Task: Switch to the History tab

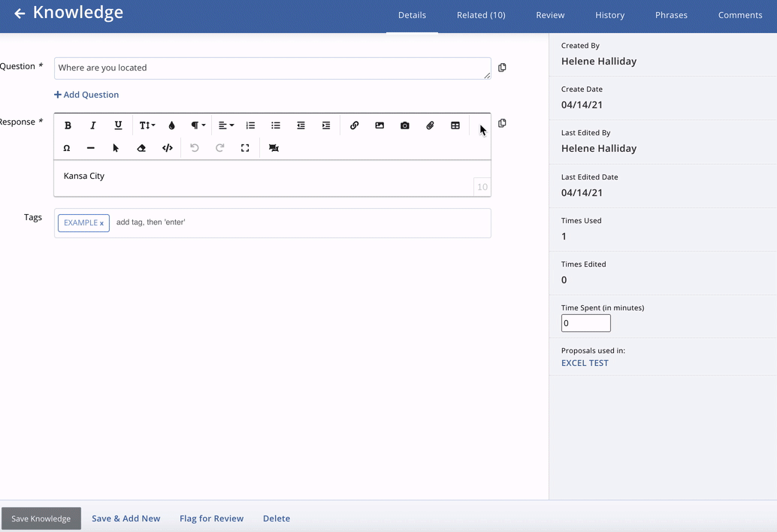Action: [x=610, y=15]
